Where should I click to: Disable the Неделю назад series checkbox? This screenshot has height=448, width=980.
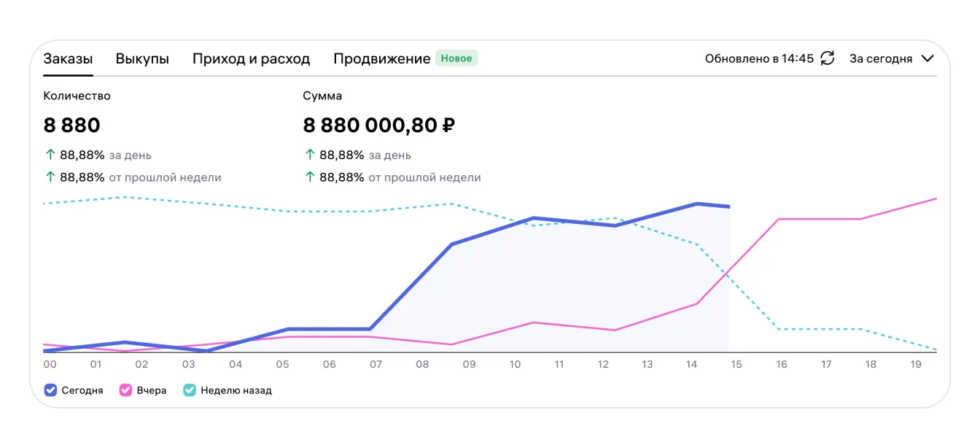pyautogui.click(x=189, y=390)
